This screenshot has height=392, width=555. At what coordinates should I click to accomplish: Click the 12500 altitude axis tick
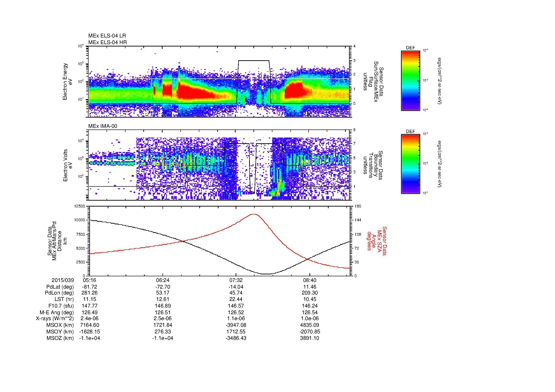coord(80,206)
